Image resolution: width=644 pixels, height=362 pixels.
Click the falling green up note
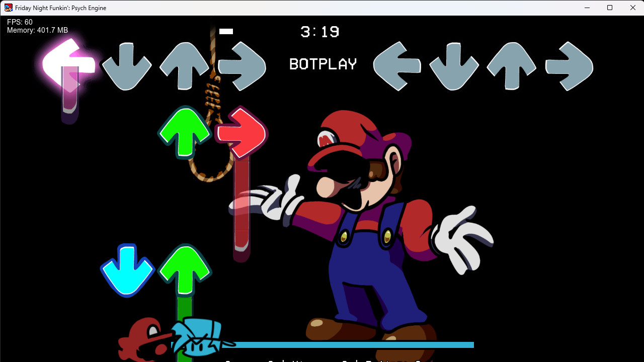pyautogui.click(x=184, y=132)
